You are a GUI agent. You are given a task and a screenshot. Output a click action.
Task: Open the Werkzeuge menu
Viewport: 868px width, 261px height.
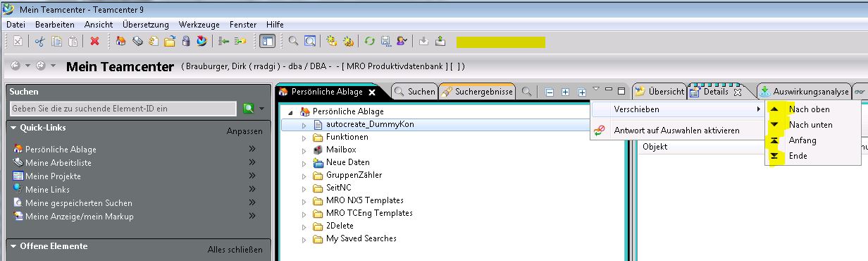click(x=199, y=24)
